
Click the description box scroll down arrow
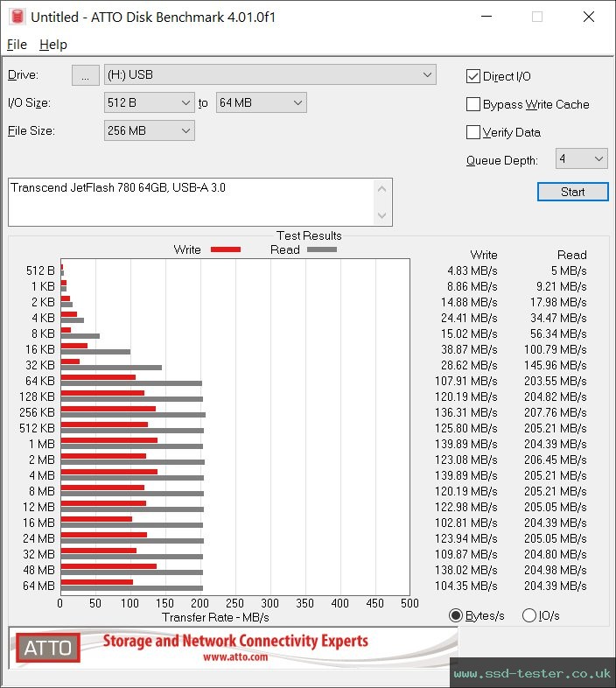[x=381, y=215]
